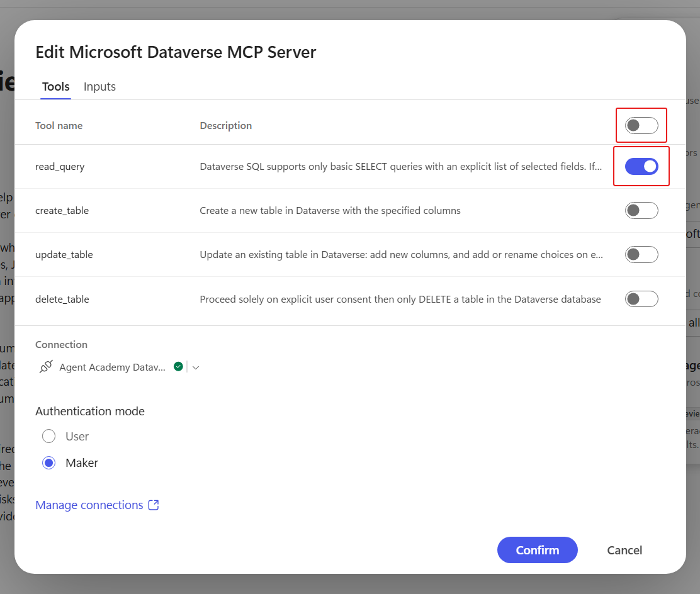Click the Description column header
The width and height of the screenshot is (700, 594).
(226, 125)
